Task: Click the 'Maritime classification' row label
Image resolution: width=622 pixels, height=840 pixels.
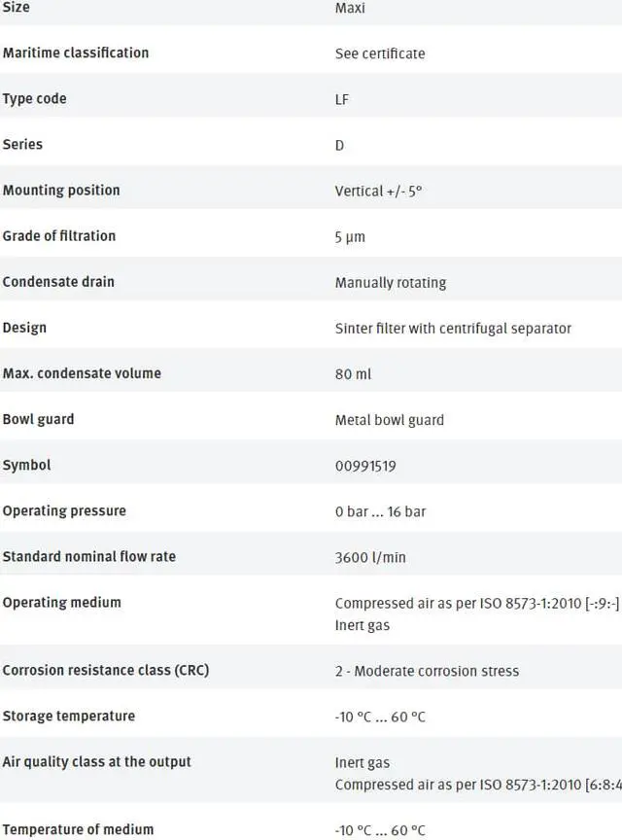Action: click(76, 52)
